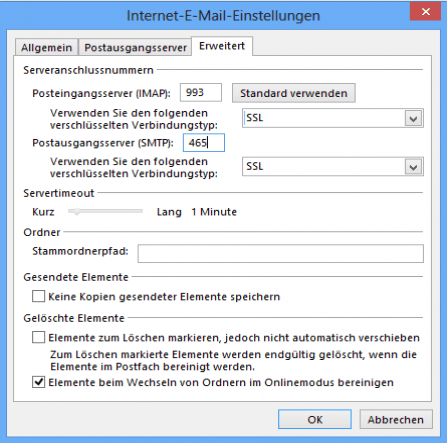The width and height of the screenshot is (447, 443).
Task: Click into the Stammordnerpfad text field
Action: [x=280, y=253]
